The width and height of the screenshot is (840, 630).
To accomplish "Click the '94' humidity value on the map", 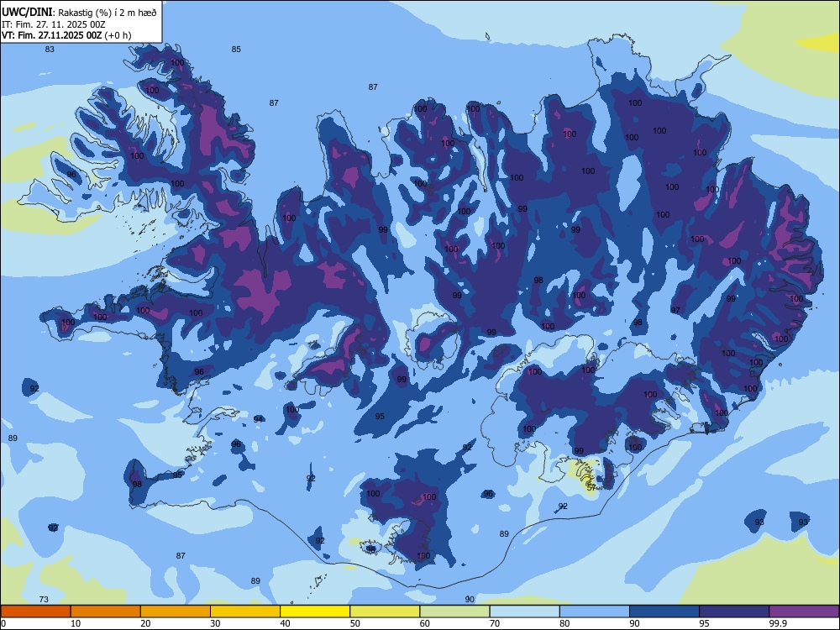I will pos(258,419).
